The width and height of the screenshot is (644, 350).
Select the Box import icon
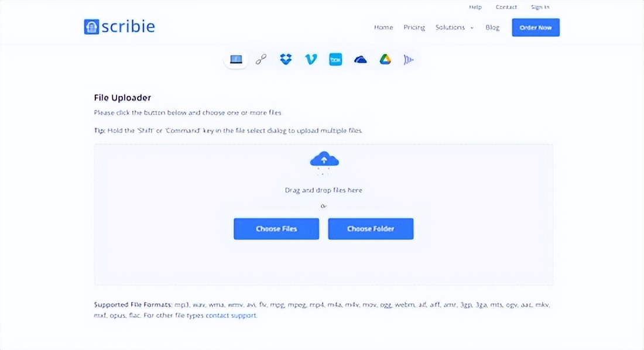pos(335,59)
